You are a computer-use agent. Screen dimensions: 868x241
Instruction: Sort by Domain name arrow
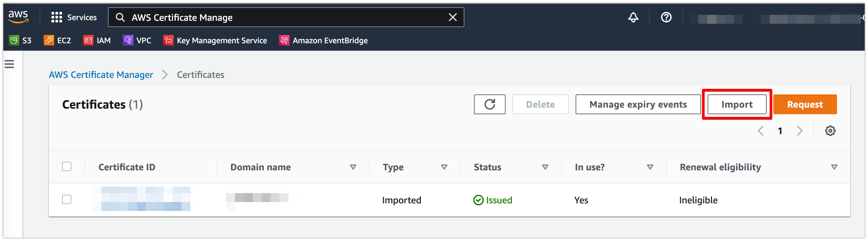coord(353,167)
